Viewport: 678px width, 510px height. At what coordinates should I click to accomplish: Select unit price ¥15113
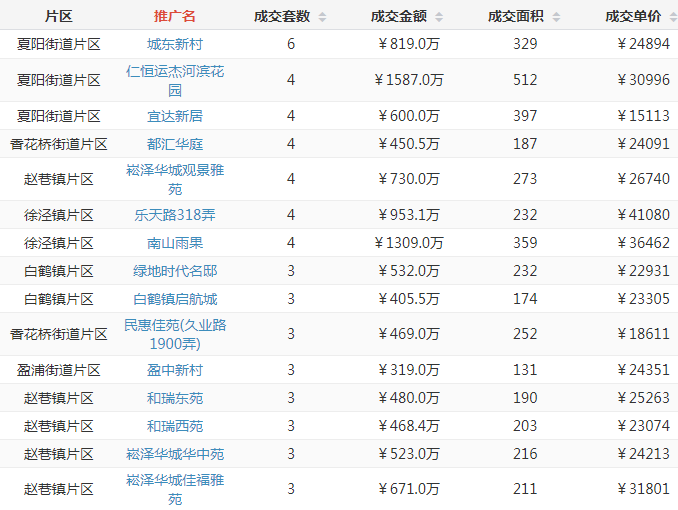(x=643, y=116)
